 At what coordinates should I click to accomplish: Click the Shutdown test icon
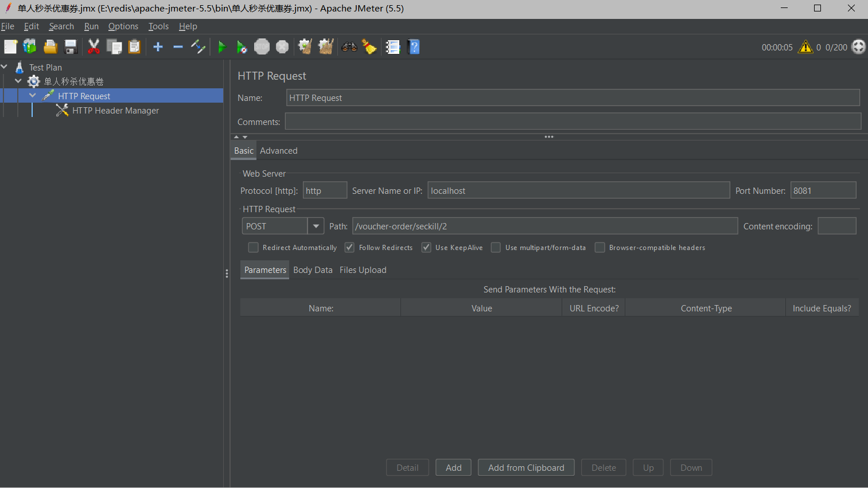(282, 47)
